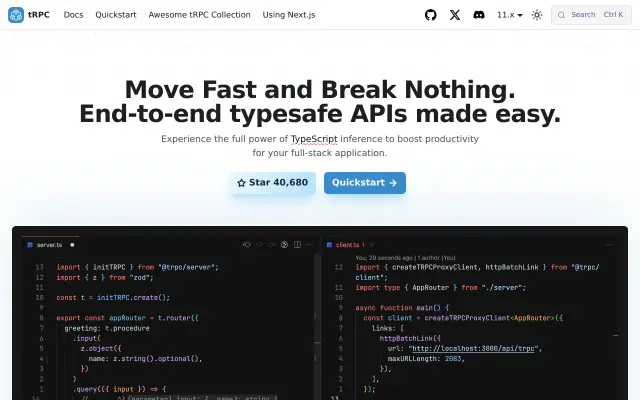This screenshot has width=640, height=400.
Task: Click the star icon in Star button
Action: pos(241,183)
